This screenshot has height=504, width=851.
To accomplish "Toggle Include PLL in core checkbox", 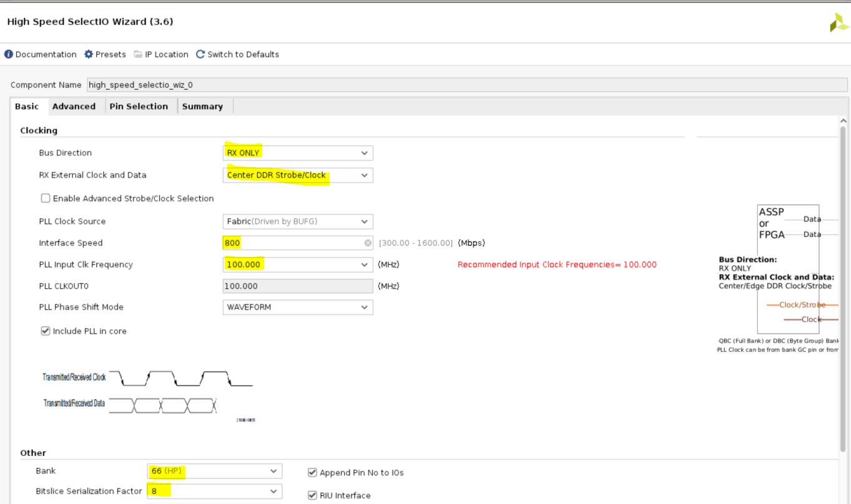I will click(x=46, y=331).
